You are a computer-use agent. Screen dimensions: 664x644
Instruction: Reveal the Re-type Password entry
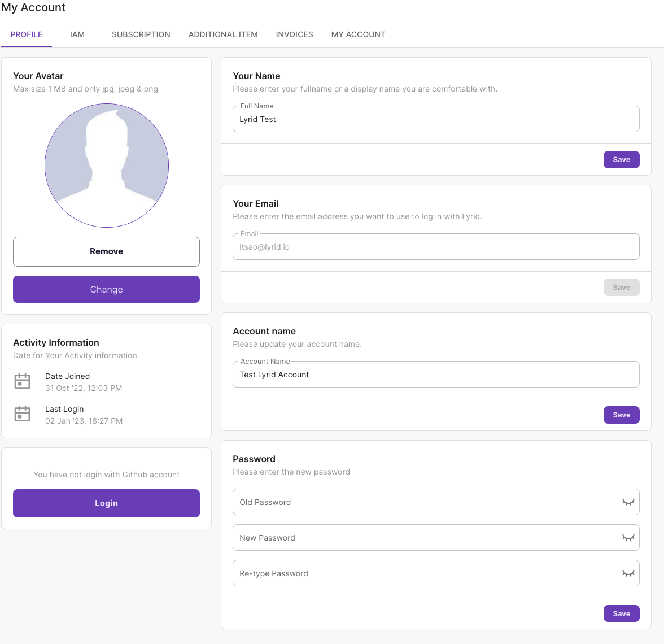tap(628, 573)
